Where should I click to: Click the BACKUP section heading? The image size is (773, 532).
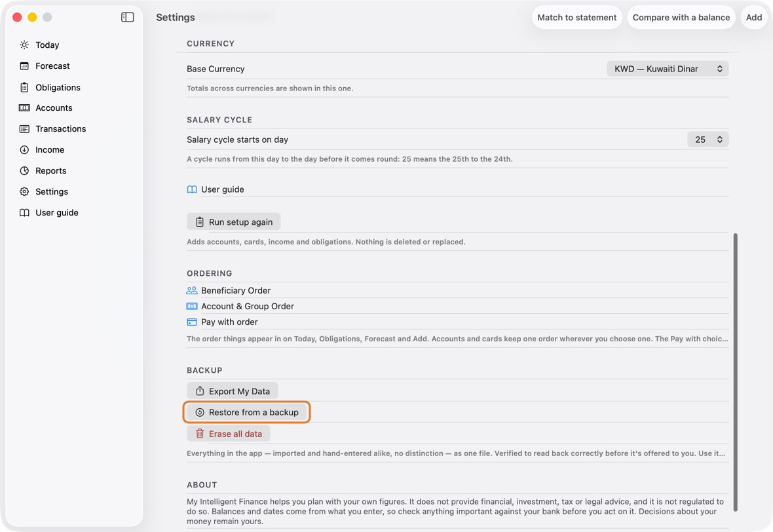(x=204, y=370)
